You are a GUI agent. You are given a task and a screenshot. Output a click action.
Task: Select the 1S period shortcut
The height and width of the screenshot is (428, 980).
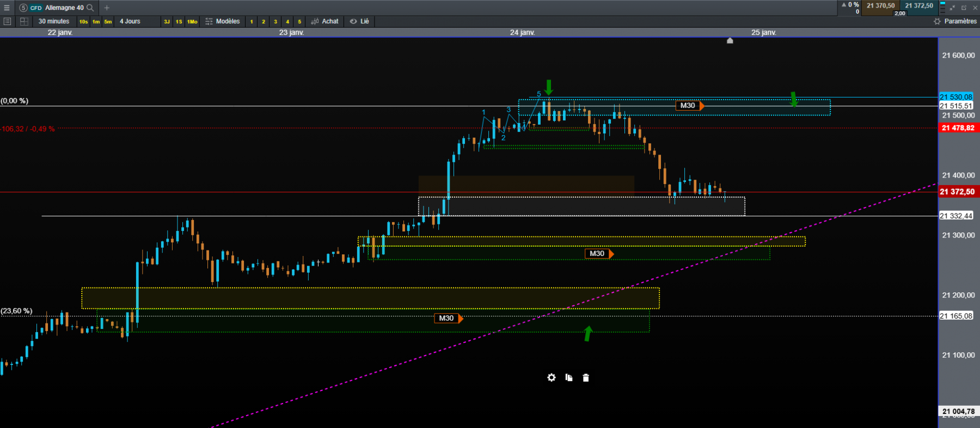pyautogui.click(x=179, y=22)
